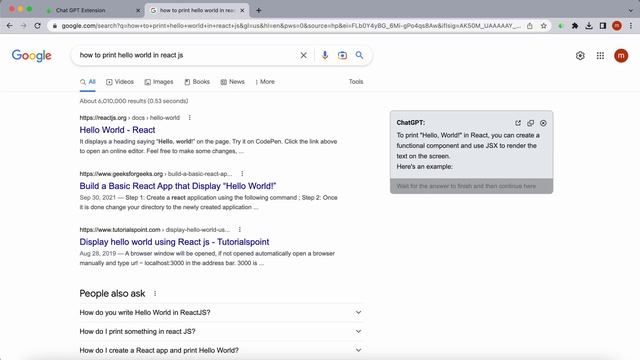Open the green ChatGPT extension icon

pos(561,26)
